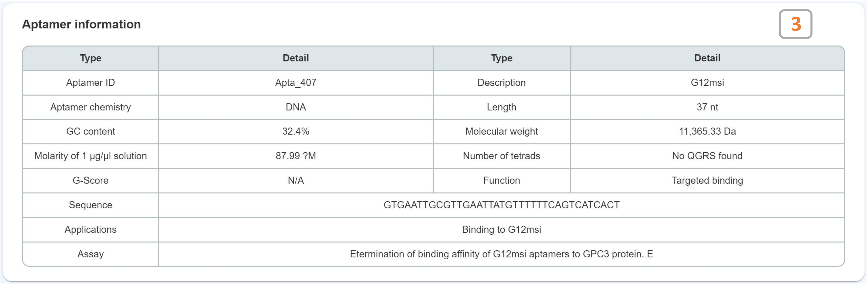
Task: Click the Aptamer information heading
Action: [x=81, y=24]
